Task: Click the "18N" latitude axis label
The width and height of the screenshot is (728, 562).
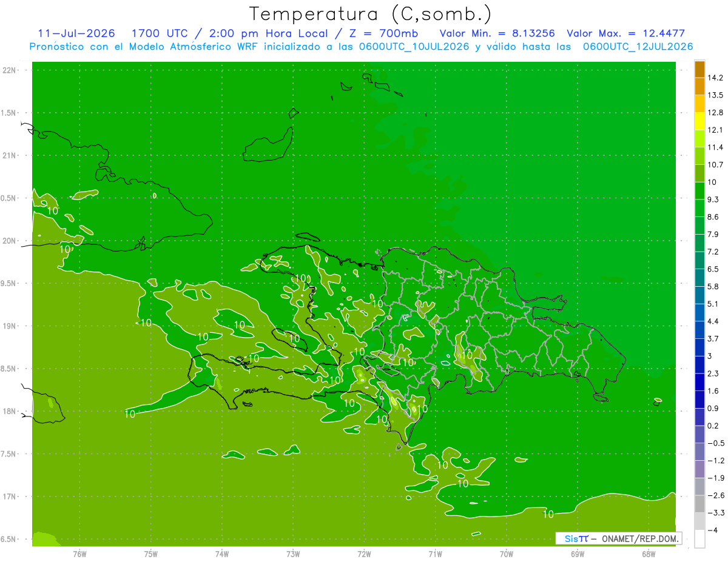Action: pos(10,411)
